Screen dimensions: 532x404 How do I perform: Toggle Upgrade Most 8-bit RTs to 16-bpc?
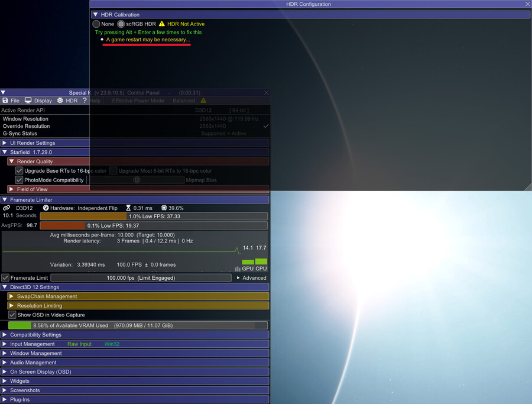click(113, 171)
